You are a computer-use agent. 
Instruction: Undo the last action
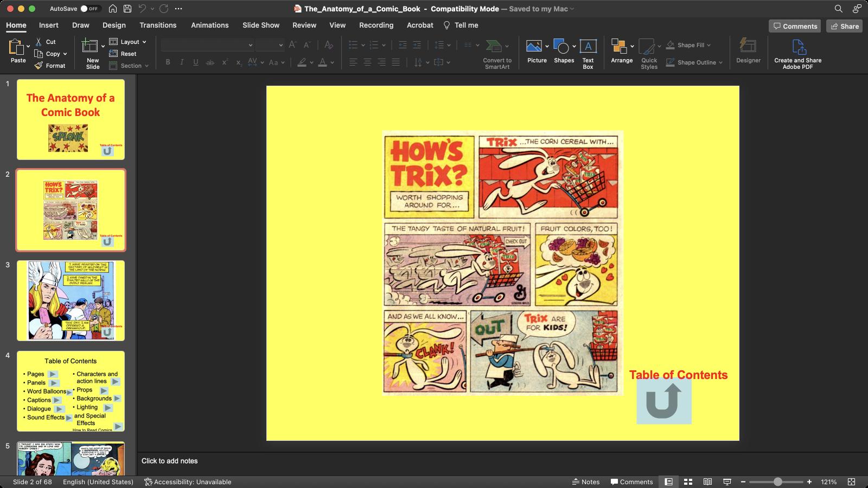(142, 9)
